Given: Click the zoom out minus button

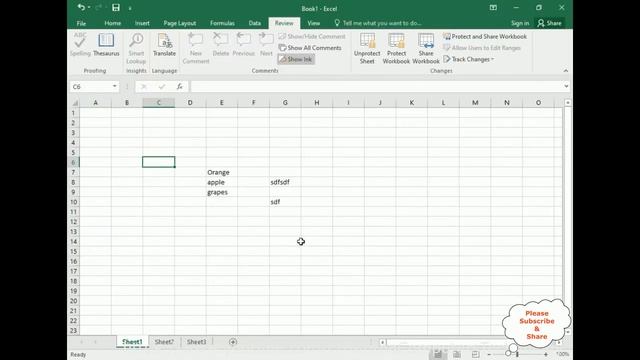Looking at the screenshot, I should [x=489, y=354].
